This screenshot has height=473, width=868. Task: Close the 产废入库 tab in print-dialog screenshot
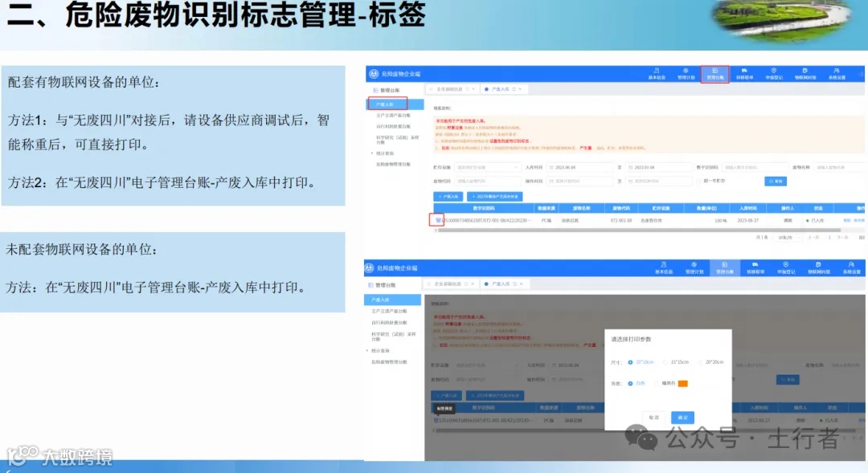click(521, 283)
